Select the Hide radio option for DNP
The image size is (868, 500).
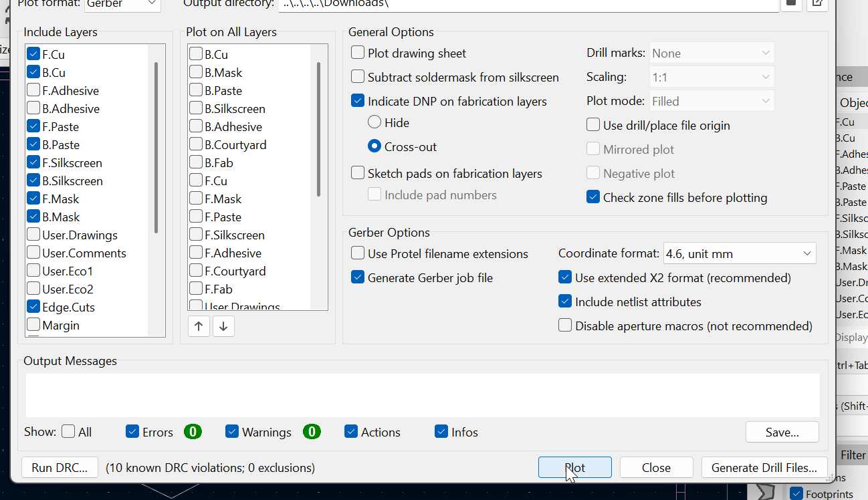[374, 122]
